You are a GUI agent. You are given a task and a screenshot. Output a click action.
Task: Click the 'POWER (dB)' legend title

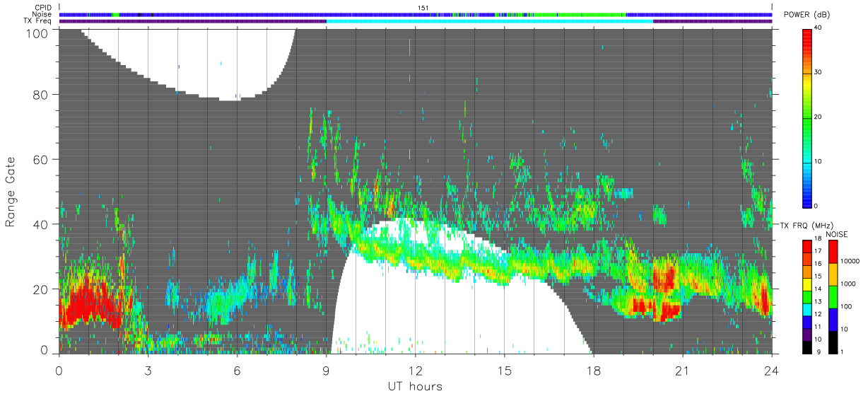coord(807,16)
